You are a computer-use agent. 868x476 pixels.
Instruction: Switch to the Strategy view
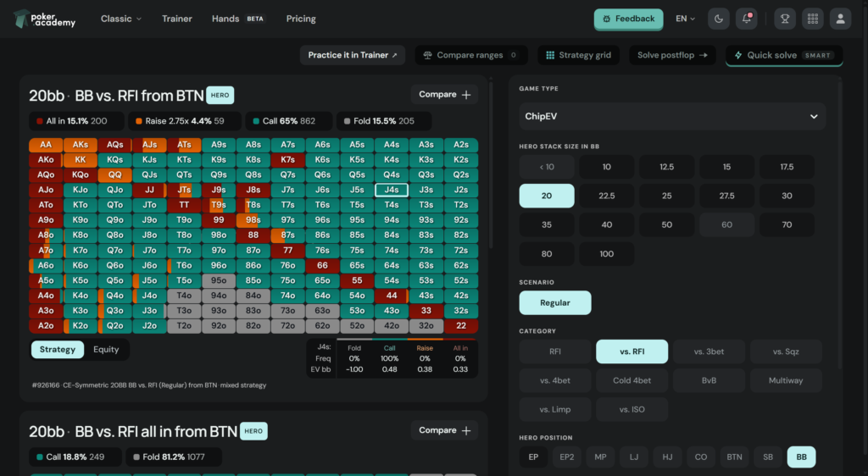[x=57, y=350]
